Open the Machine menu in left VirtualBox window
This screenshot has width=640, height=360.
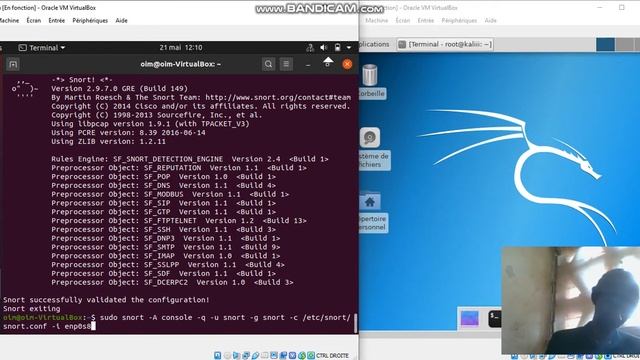click(9, 20)
